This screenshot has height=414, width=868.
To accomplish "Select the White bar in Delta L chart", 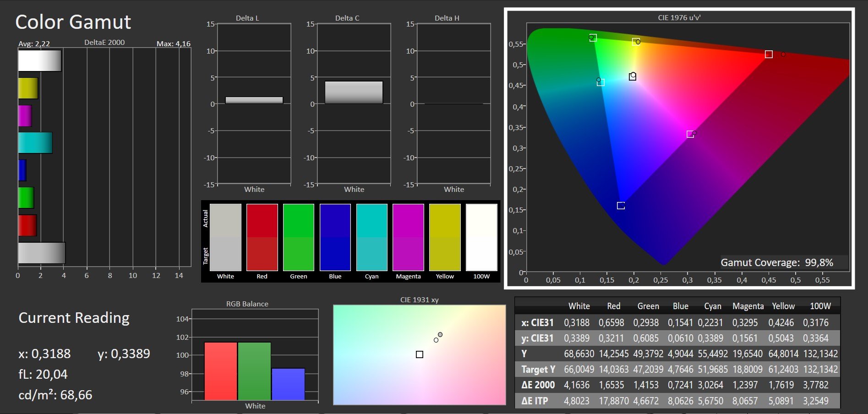I will point(254,100).
